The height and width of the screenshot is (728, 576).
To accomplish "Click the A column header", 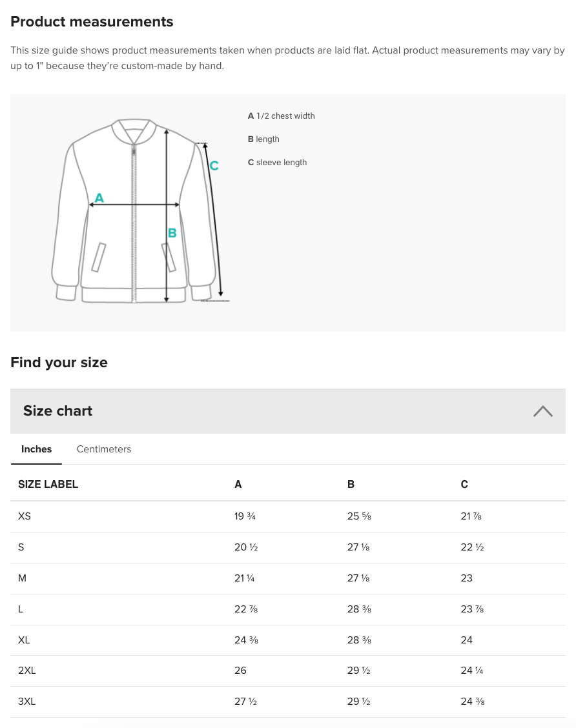I will tap(238, 484).
